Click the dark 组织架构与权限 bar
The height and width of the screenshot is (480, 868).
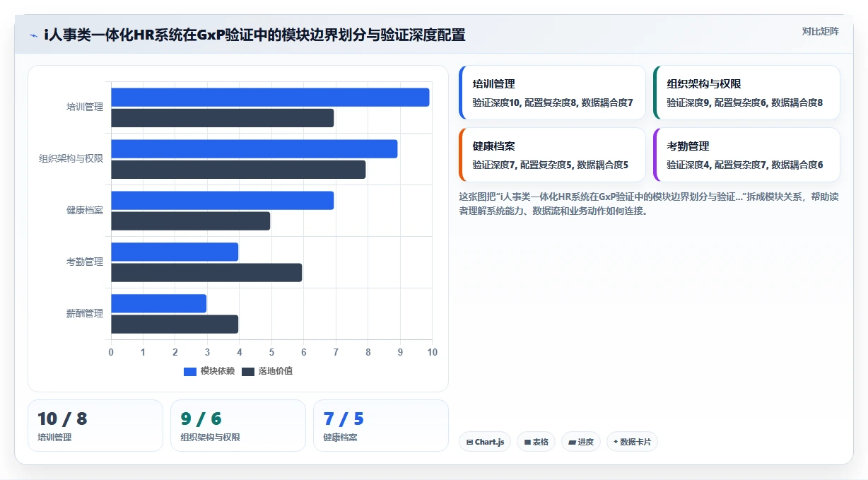(238, 170)
